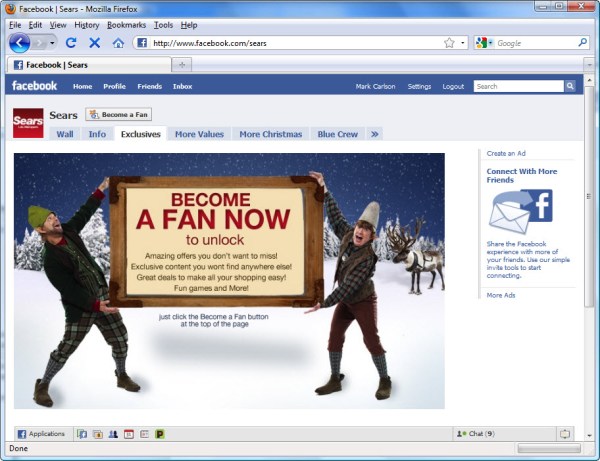Click the vertical scrollbar thumb
This screenshot has width=600, height=461.
589,196
